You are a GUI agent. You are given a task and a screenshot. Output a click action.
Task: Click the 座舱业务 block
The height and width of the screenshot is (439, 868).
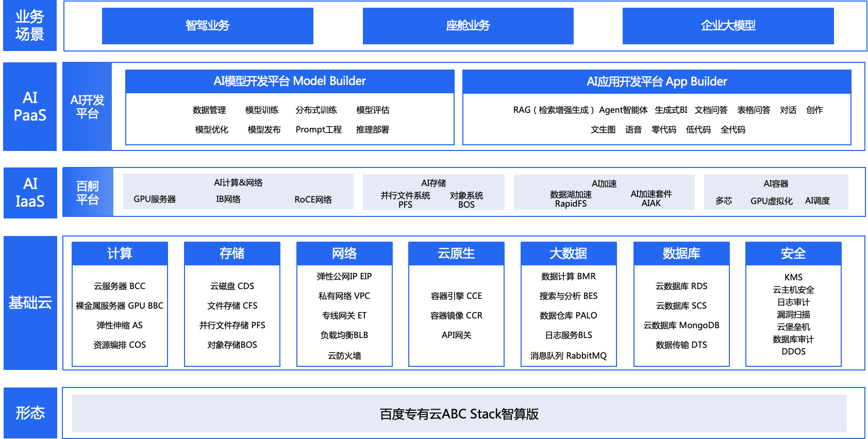pos(468,26)
